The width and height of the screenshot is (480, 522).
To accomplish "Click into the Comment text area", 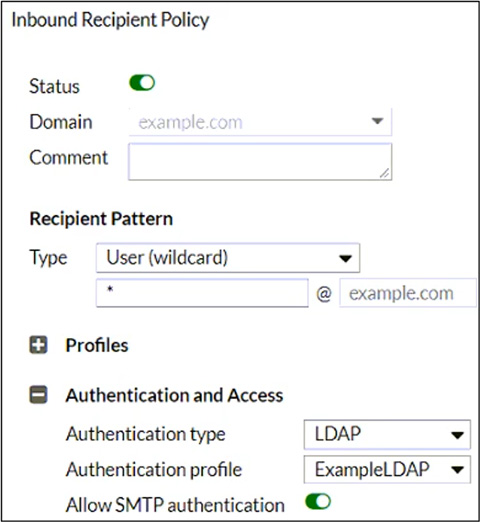I will pos(260,162).
